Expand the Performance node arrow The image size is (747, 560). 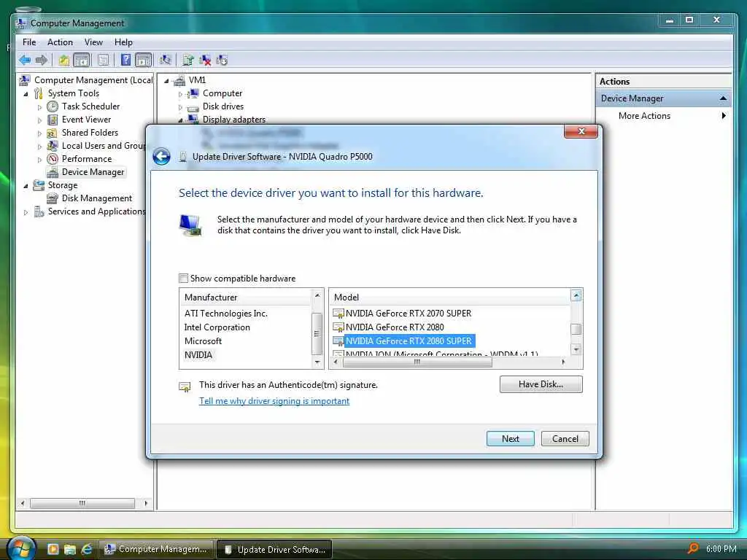pyautogui.click(x=39, y=160)
